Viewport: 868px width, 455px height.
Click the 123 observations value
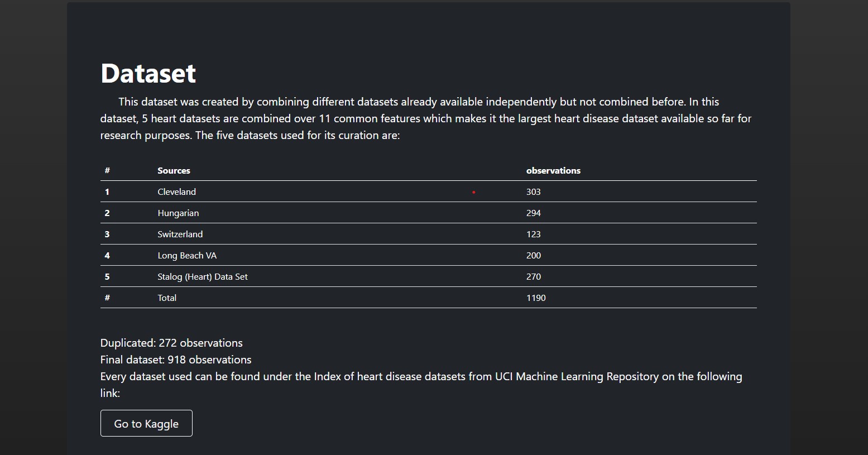coord(533,234)
